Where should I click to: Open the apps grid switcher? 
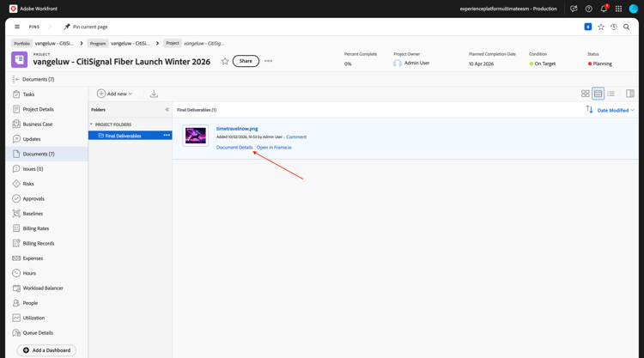(x=618, y=9)
